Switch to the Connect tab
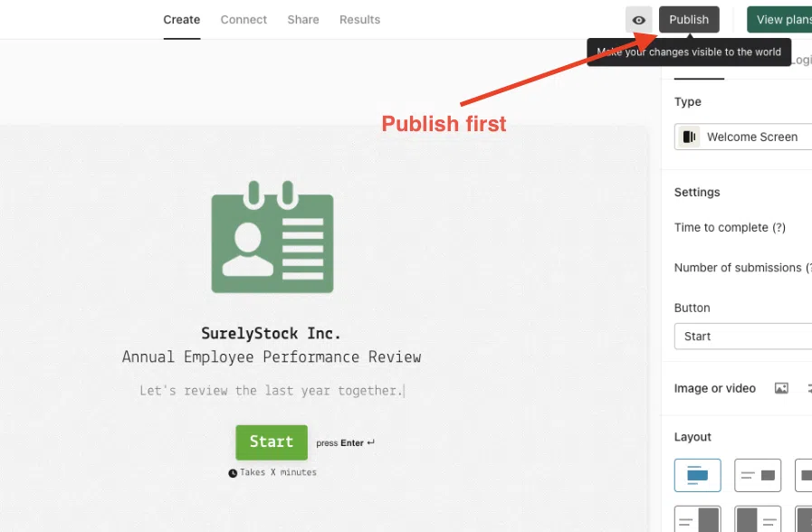The image size is (812, 532). [244, 20]
